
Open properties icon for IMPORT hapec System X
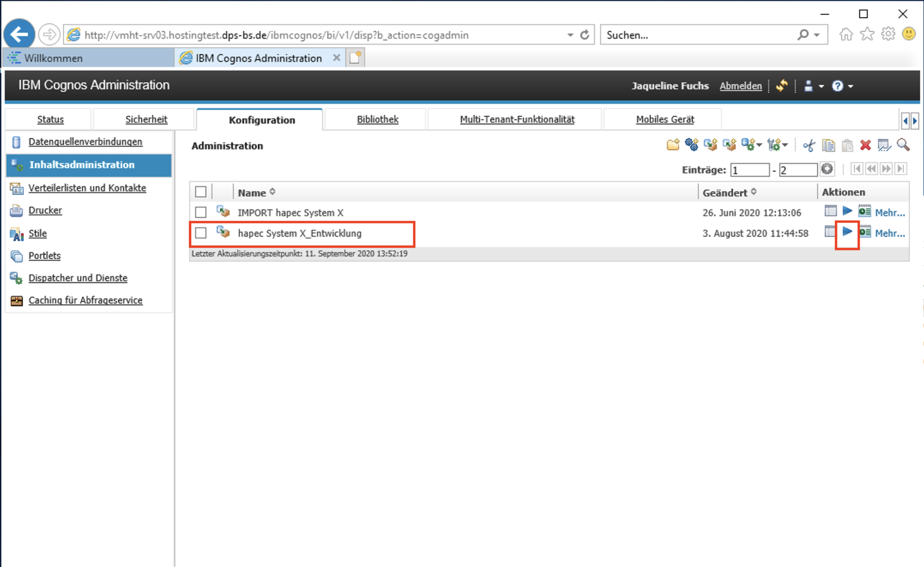click(830, 212)
